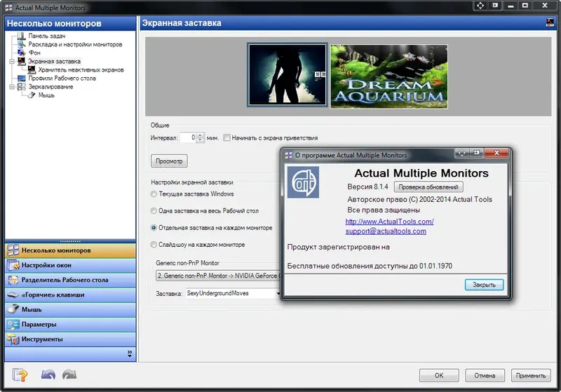Click Закрыть in the about dialog
The width and height of the screenshot is (561, 392).
pos(484,285)
